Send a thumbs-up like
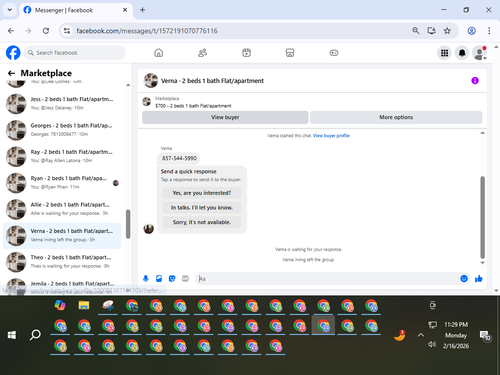Image resolution: width=500 pixels, height=375 pixels. click(479, 278)
